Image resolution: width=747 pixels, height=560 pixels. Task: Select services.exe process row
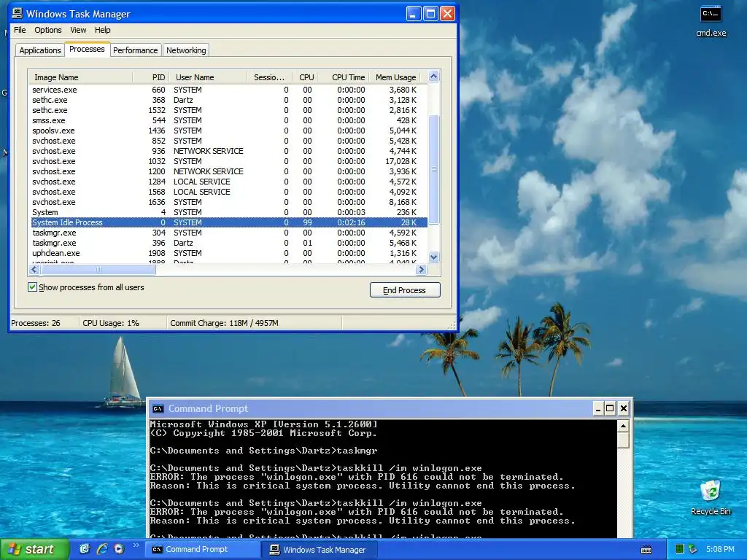pyautogui.click(x=228, y=90)
